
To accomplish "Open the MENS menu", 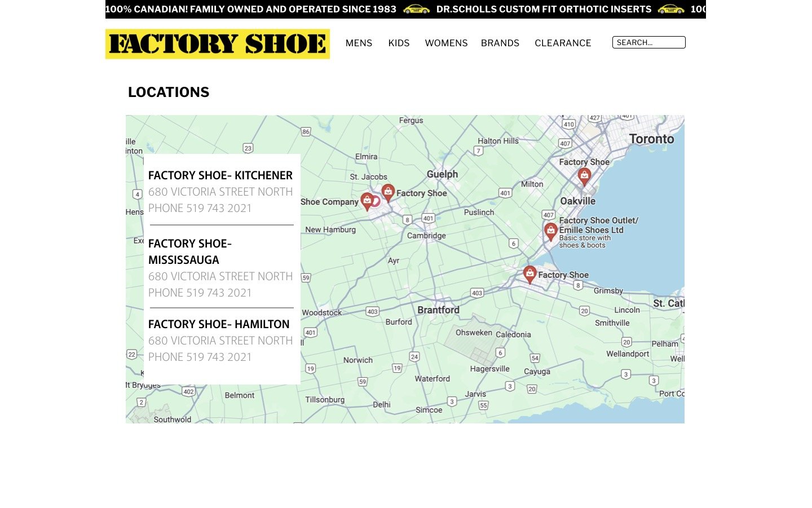I will [359, 43].
